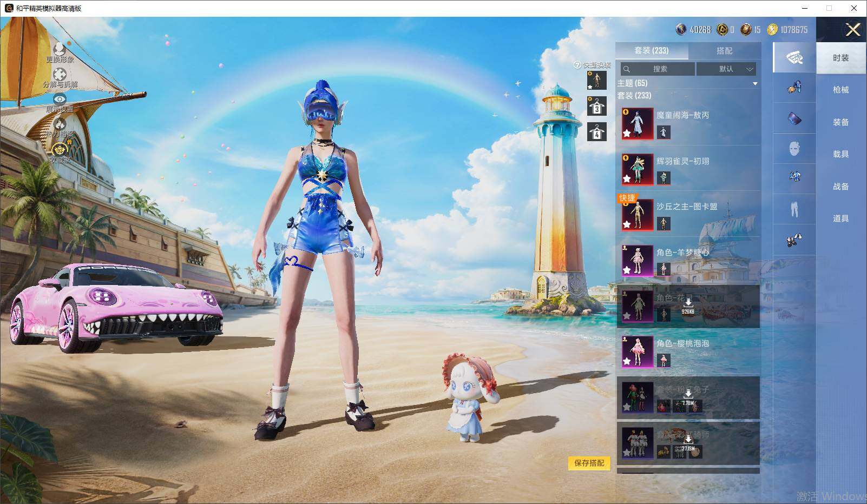Select the 沙丘之主-图卡盟 outfit thumbnail

point(638,215)
